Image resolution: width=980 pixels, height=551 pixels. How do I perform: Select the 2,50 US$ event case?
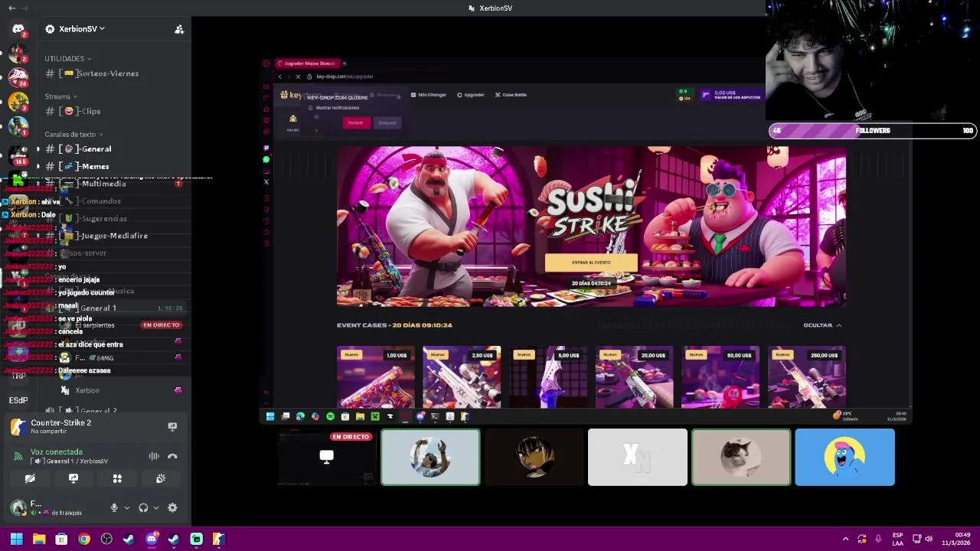point(462,377)
